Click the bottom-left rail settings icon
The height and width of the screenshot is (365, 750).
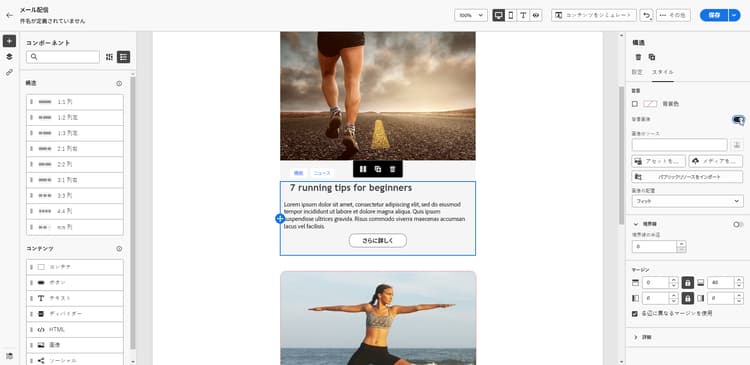pyautogui.click(x=9, y=356)
